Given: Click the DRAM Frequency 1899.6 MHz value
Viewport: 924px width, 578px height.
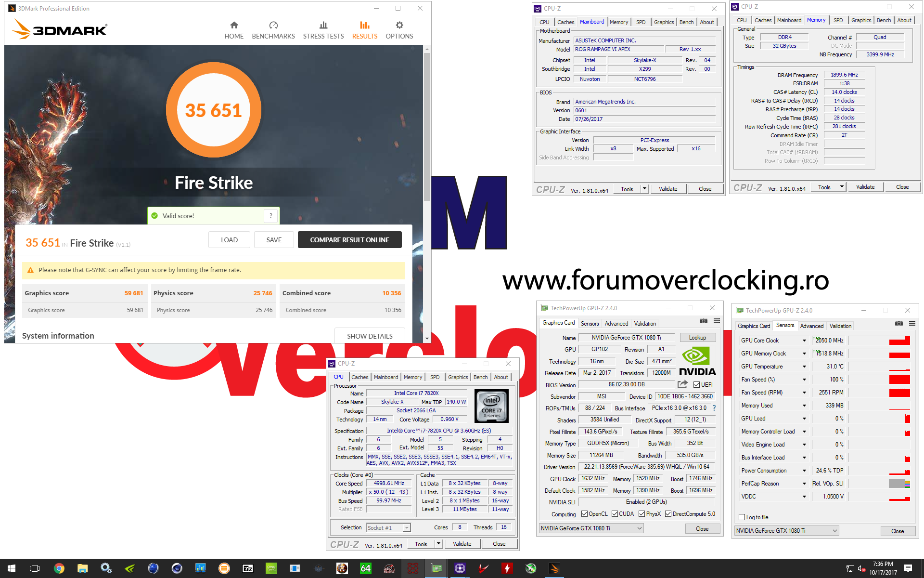Looking at the screenshot, I should coord(844,75).
